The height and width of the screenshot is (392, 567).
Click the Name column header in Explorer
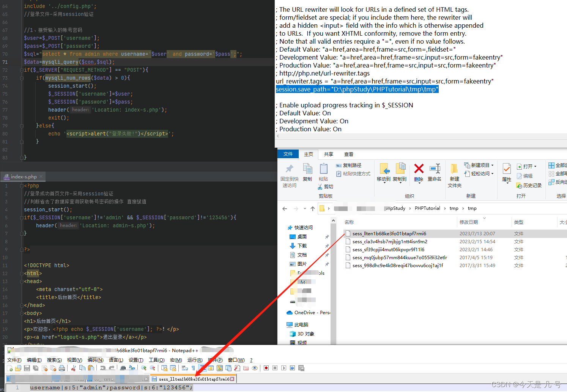[x=349, y=222]
